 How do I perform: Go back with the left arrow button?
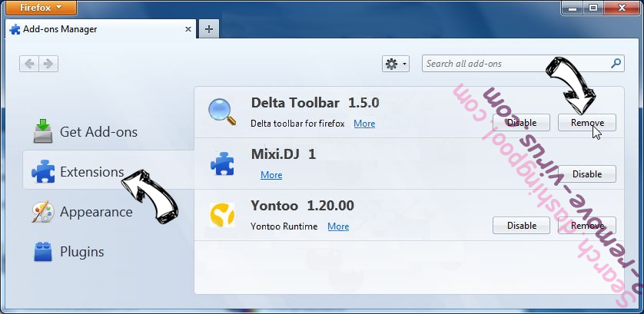[x=29, y=64]
